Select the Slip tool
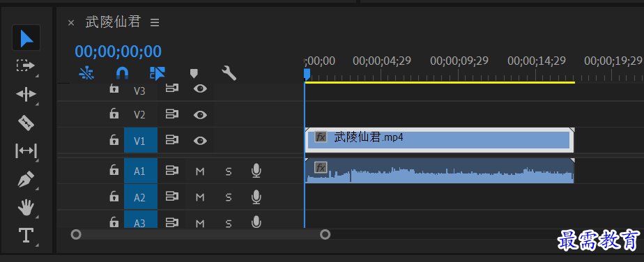Screen dimensions: 644x262 (x=26, y=151)
